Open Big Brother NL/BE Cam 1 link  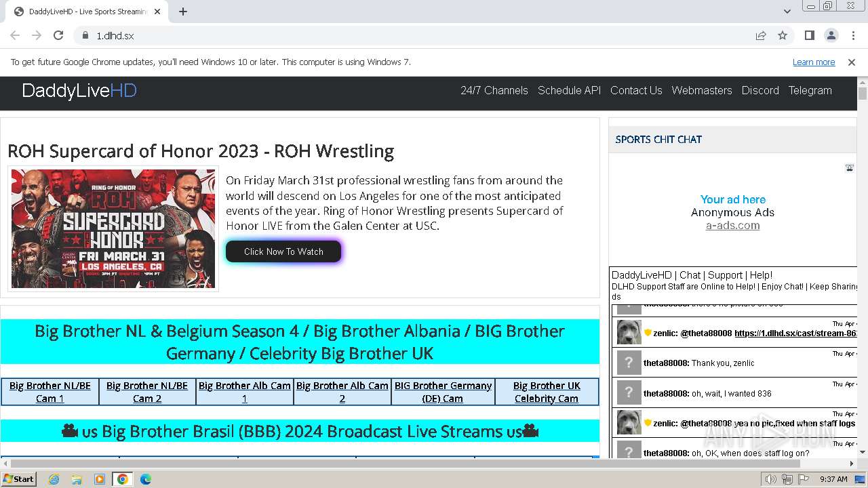coord(50,392)
